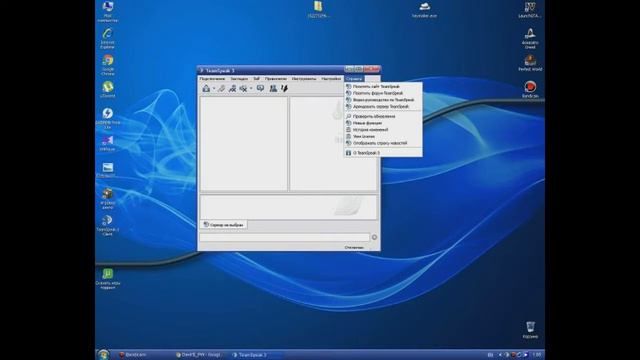Viewport: 640px width, 360px height.
Task: Click the speech bubble toolbar icon
Action: coord(260,88)
